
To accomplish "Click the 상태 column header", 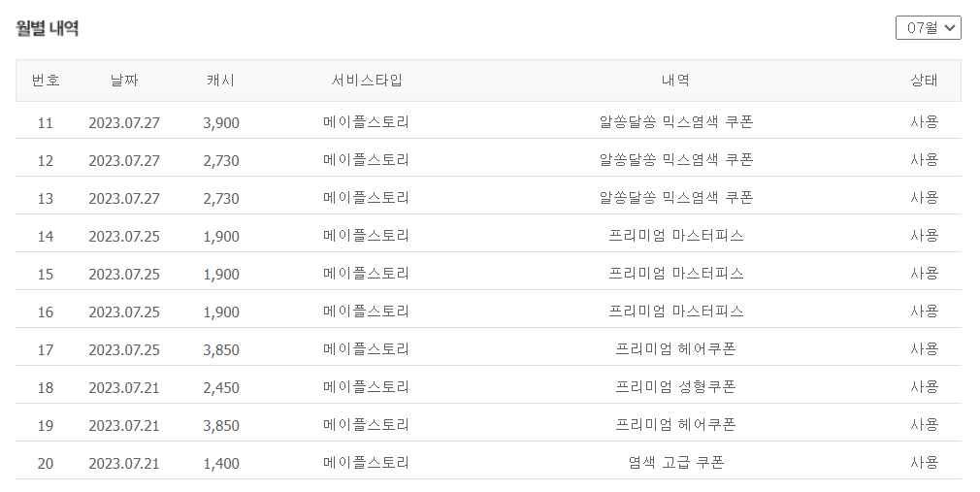I will coord(924,81).
